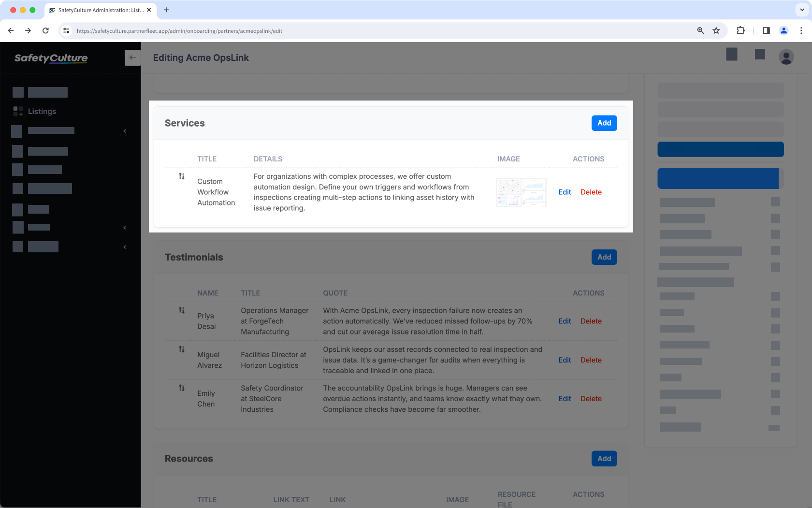The image size is (812, 508).
Task: Open the Custom Workflow Automation image thumbnail
Action: 521,192
